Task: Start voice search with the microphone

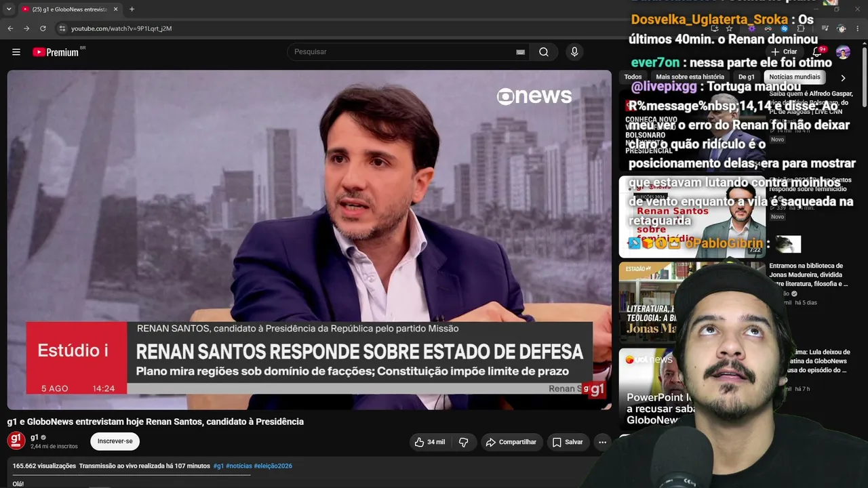Action: 574,52
